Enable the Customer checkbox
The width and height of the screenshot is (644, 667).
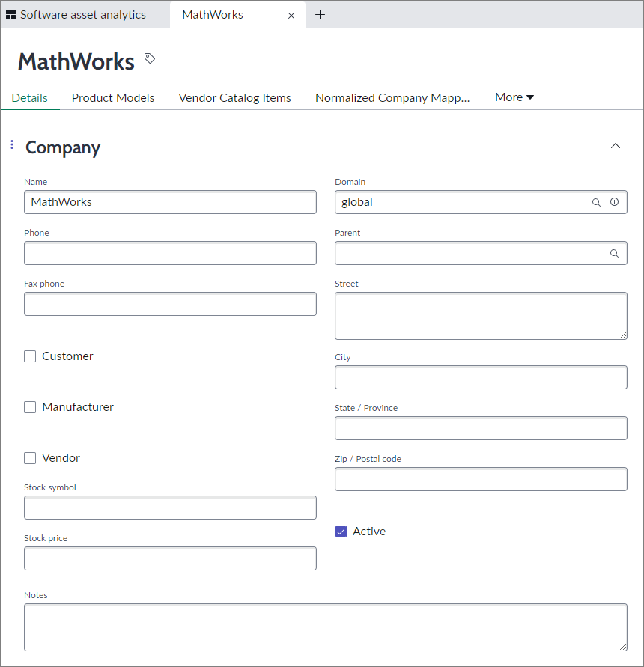pyautogui.click(x=30, y=356)
